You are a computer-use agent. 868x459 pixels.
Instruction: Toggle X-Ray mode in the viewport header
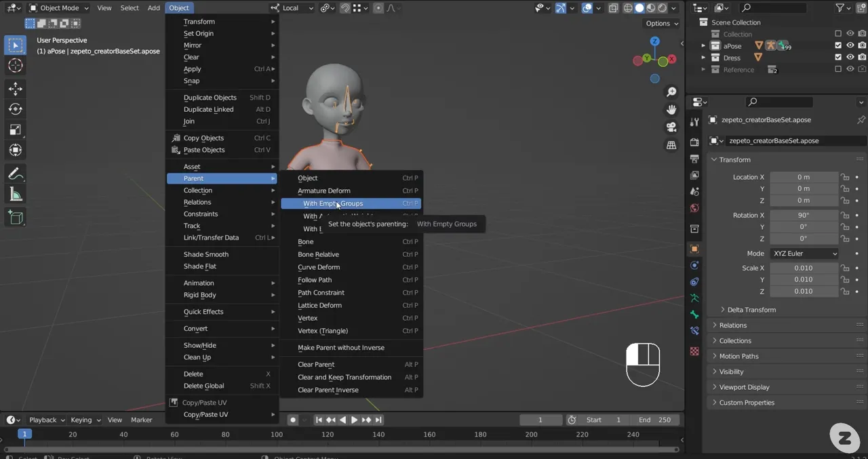tap(613, 7)
